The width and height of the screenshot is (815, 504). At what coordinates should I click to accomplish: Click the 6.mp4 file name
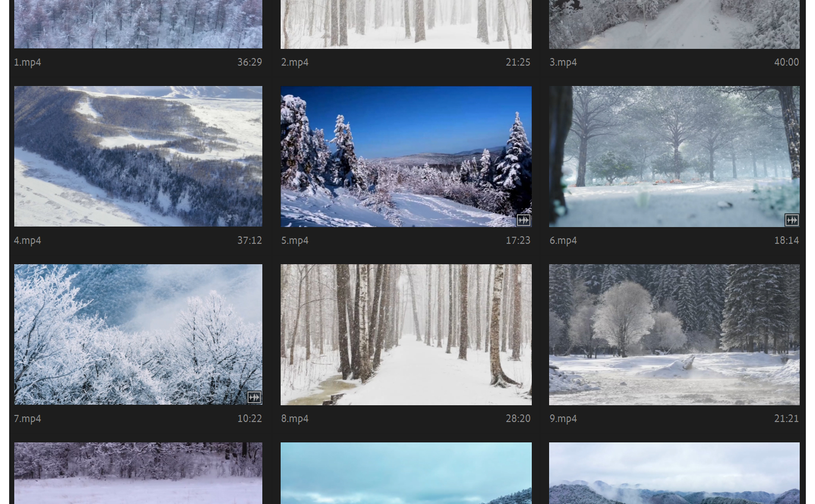(563, 241)
